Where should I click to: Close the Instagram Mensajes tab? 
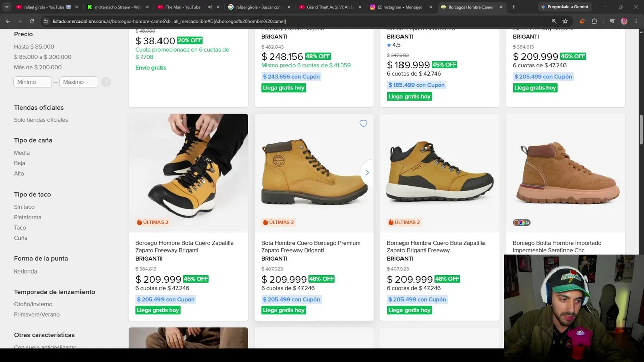coord(432,7)
